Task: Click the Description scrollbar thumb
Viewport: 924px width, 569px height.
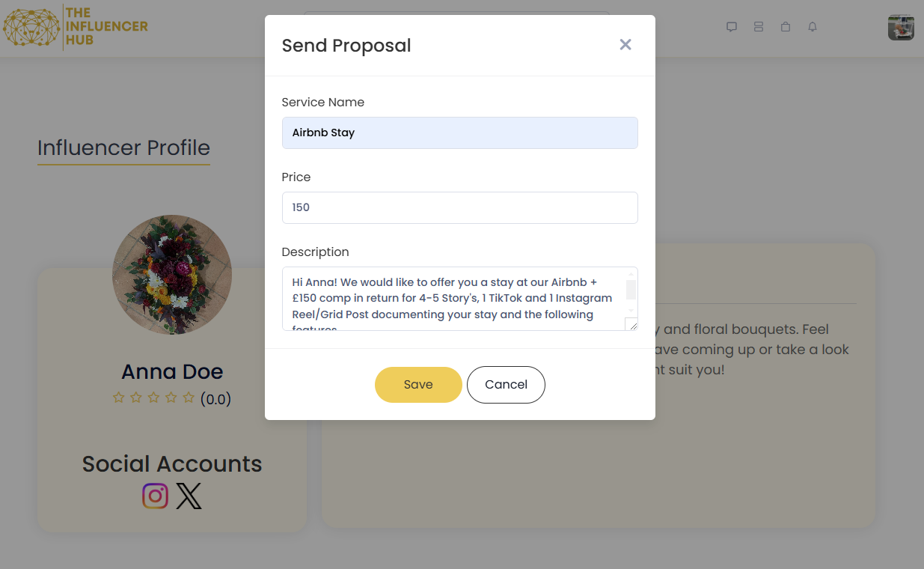Action: 631,290
